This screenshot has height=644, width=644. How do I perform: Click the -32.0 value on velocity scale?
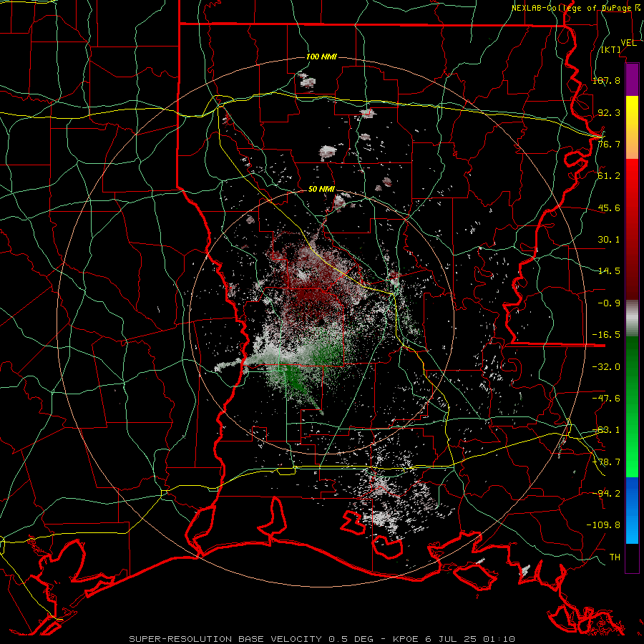(x=606, y=367)
